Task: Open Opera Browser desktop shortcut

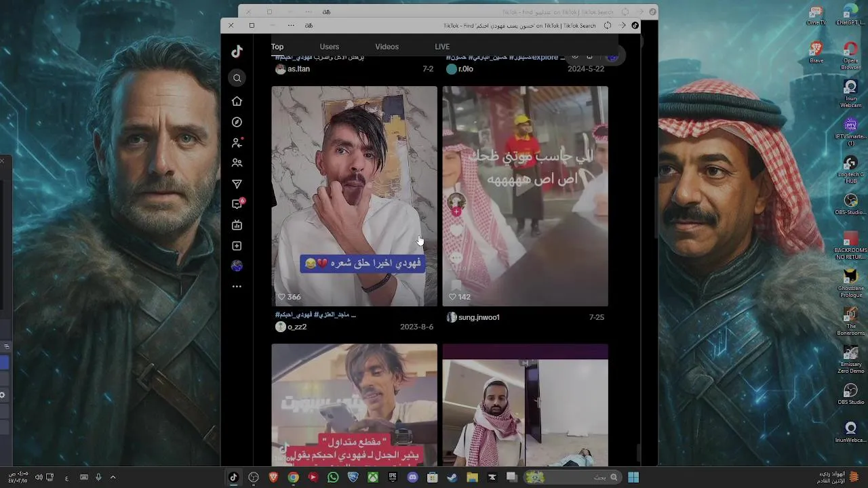Action: click(x=850, y=56)
